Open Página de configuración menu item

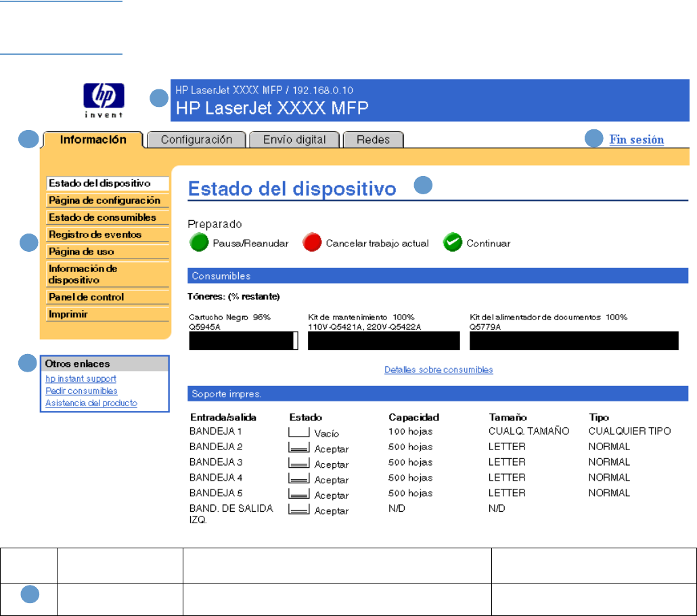click(x=108, y=200)
